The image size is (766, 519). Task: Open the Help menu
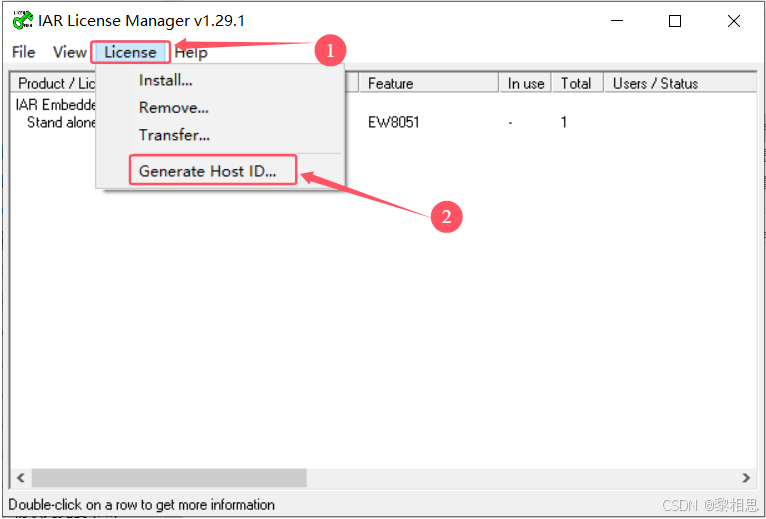[x=191, y=52]
